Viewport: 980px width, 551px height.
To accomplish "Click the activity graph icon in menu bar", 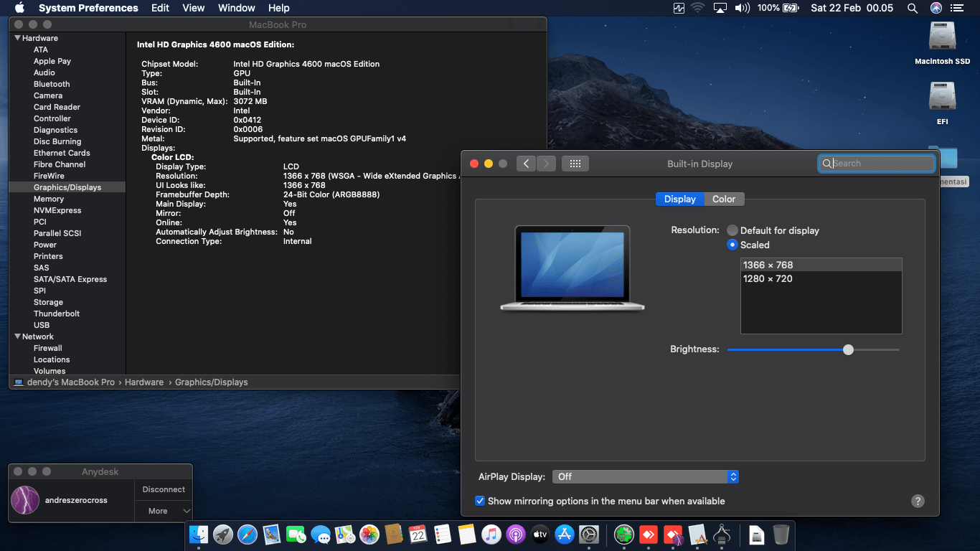I will 679,8.
